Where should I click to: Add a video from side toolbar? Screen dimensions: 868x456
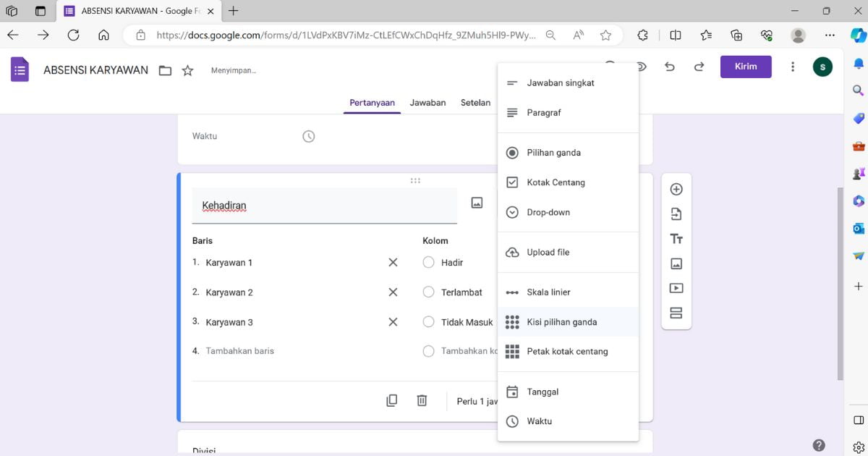[676, 288]
